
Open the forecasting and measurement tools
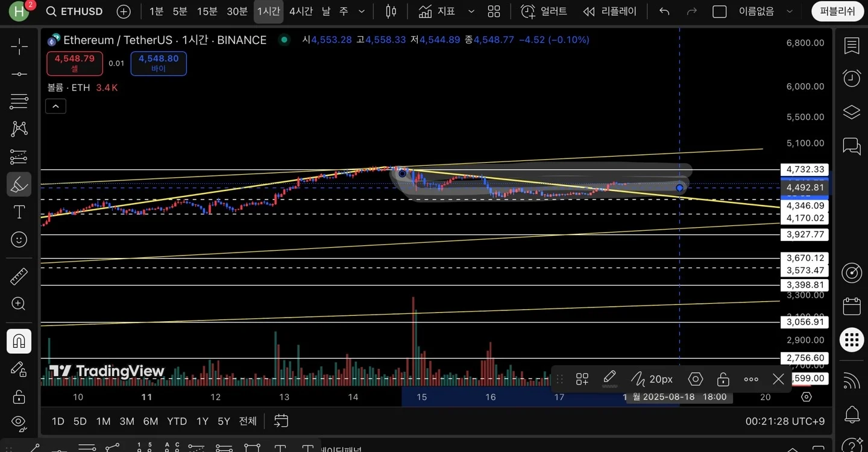coord(19,157)
